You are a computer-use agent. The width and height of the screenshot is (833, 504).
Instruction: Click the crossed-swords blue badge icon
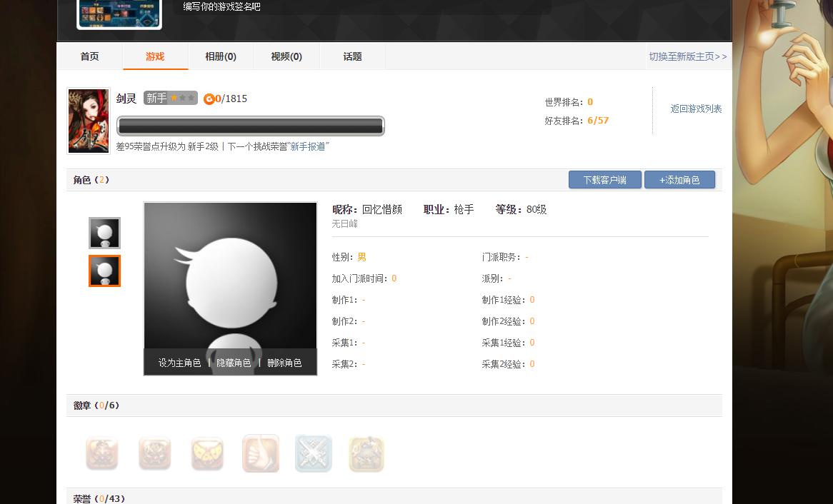pos(314,453)
